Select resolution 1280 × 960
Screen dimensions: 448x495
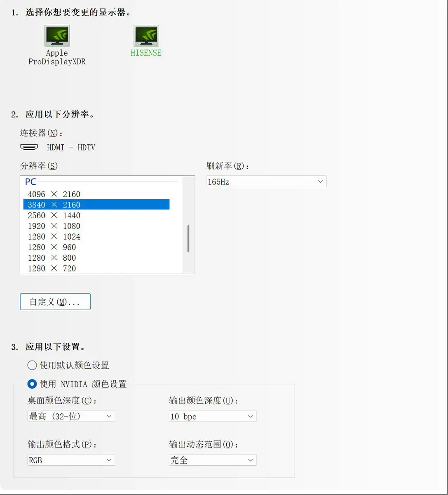click(96, 247)
